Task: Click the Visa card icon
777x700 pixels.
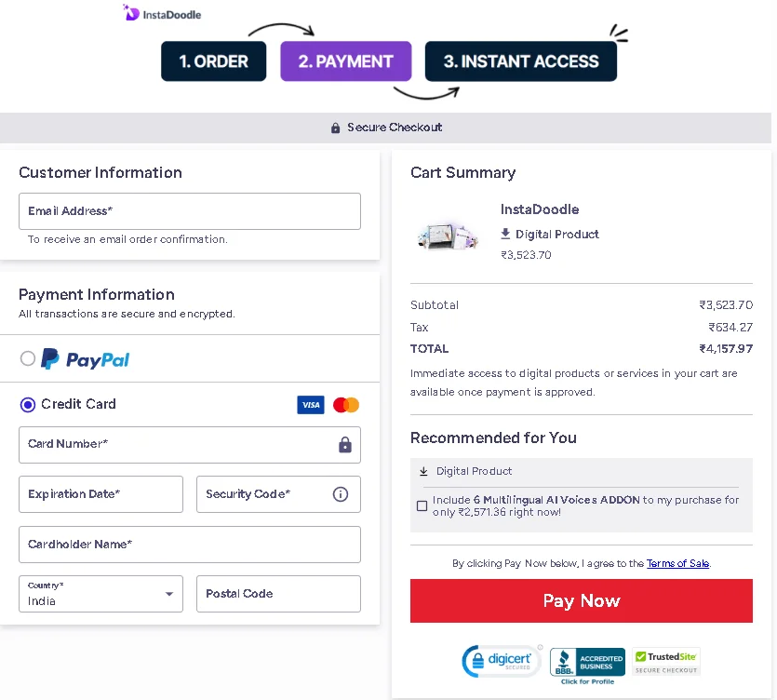Action: point(311,405)
